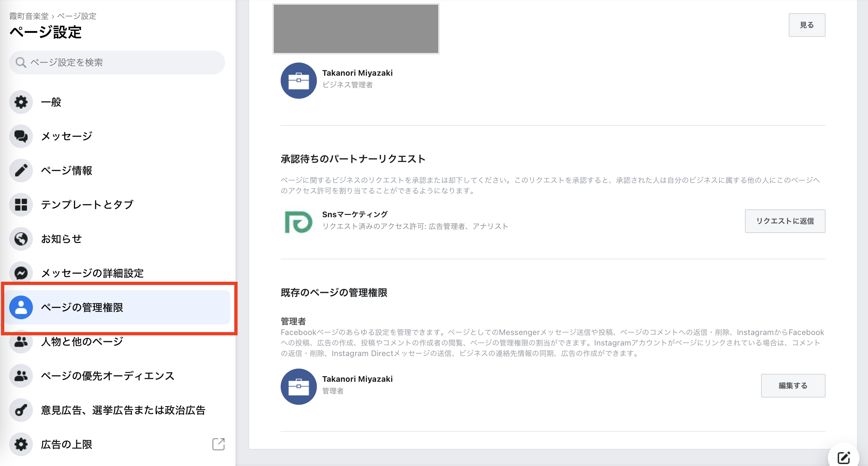868x466 pixels.
Task: Click the リクエストに返信 button
Action: click(785, 221)
